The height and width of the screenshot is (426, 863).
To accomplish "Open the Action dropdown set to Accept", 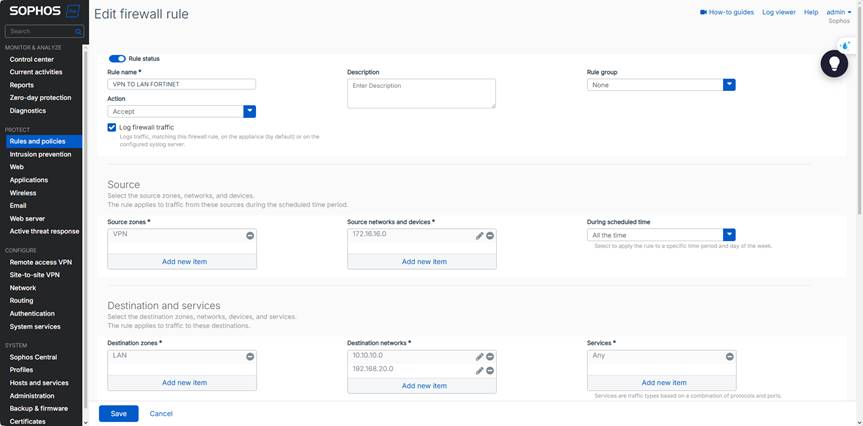I will pyautogui.click(x=250, y=112).
